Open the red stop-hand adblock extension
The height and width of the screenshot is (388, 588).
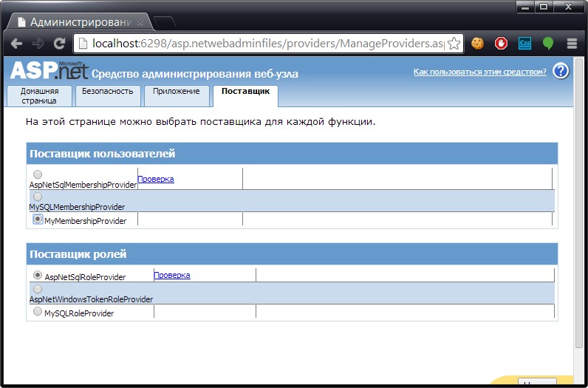pyautogui.click(x=501, y=44)
